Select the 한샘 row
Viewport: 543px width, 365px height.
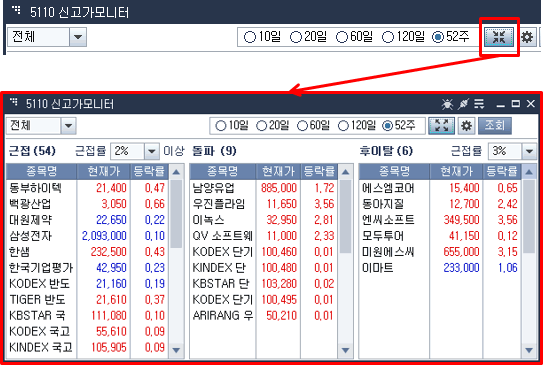click(x=88, y=252)
